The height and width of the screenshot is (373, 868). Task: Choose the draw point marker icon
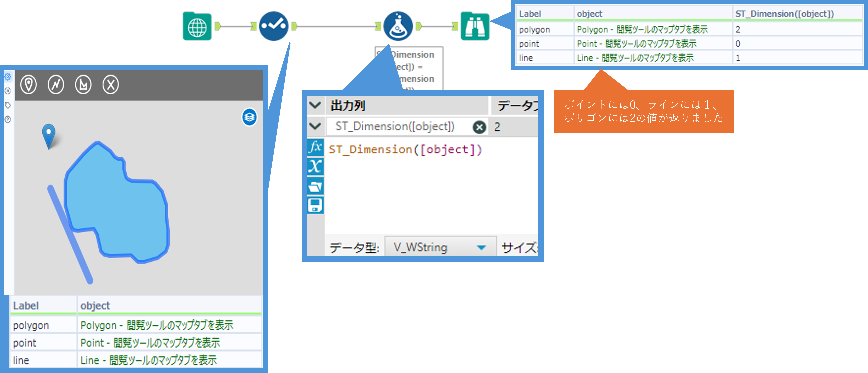click(29, 84)
